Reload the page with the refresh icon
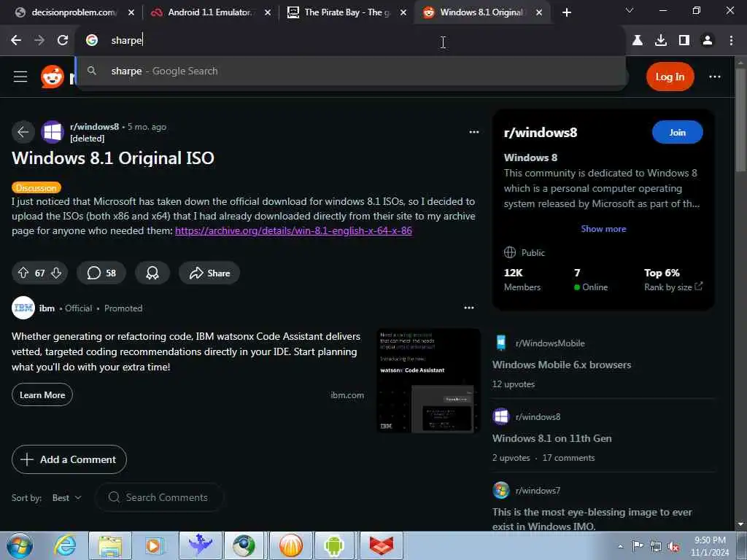This screenshot has height=560, width=747. pos(63,41)
